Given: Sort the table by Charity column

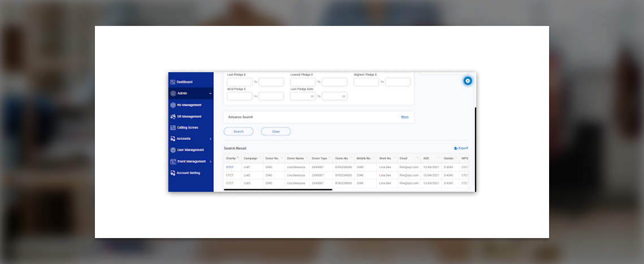Looking at the screenshot, I should [238, 159].
